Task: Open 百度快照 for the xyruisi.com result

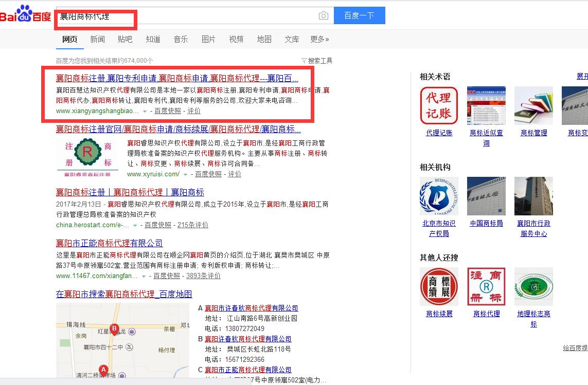Action: (x=208, y=174)
